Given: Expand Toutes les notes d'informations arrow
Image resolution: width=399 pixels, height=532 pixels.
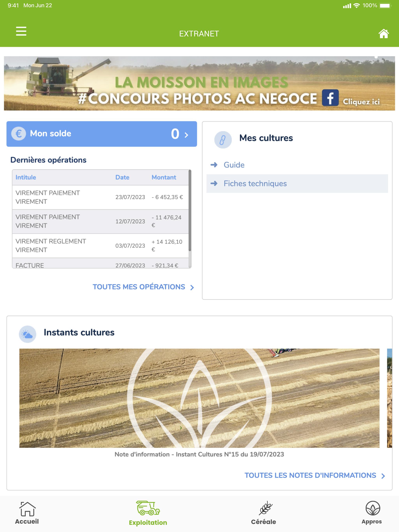Looking at the screenshot, I should pyautogui.click(x=383, y=476).
